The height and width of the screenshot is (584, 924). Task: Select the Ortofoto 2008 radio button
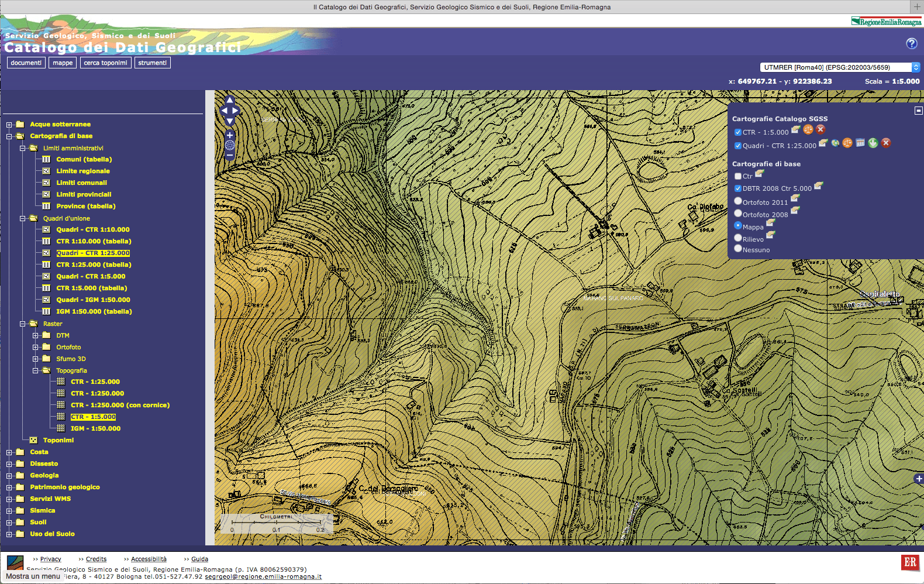click(738, 213)
